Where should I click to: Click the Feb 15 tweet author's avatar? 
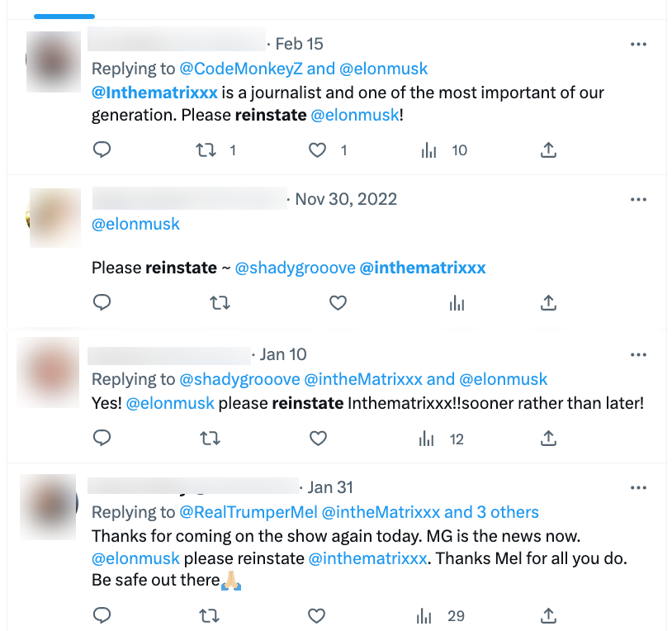tap(53, 62)
